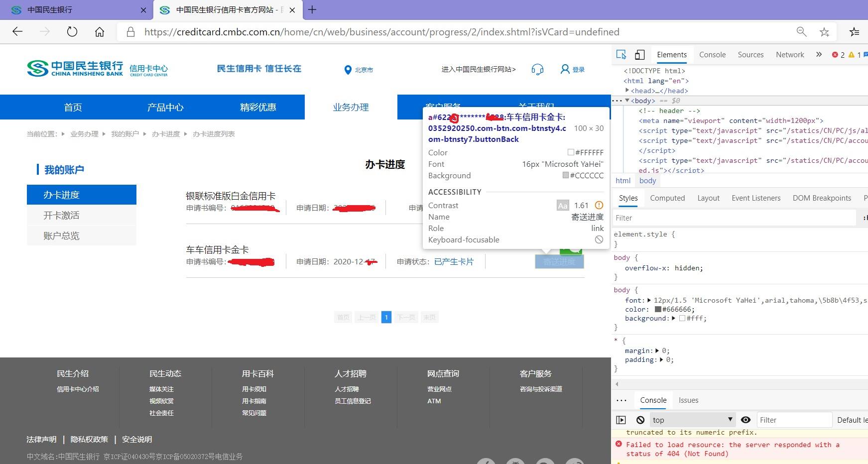This screenshot has height=464, width=868.
Task: Select the Layout tab
Action: point(708,198)
